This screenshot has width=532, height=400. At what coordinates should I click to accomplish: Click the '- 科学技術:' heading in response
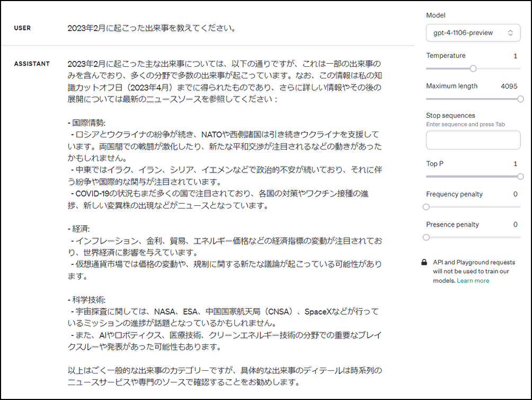86,300
